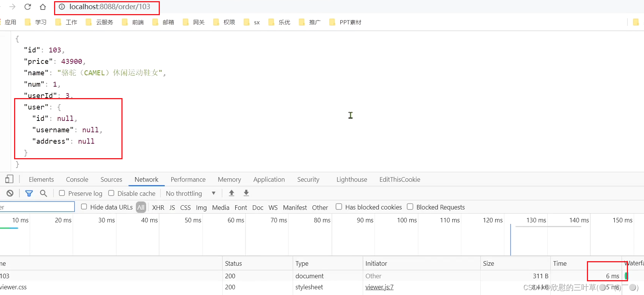The height and width of the screenshot is (295, 644).
Task: Select the Network tab
Action: coord(146,179)
